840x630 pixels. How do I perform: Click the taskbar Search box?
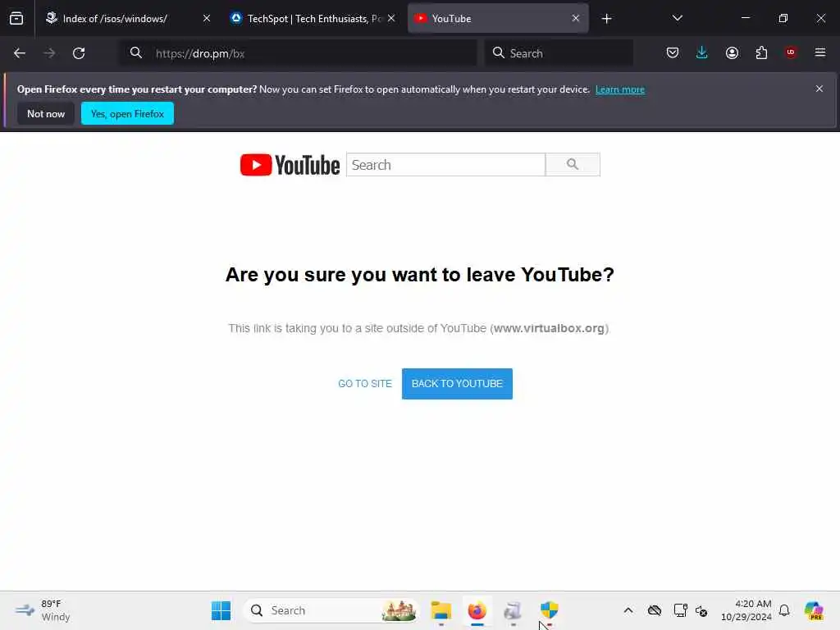pyautogui.click(x=331, y=610)
